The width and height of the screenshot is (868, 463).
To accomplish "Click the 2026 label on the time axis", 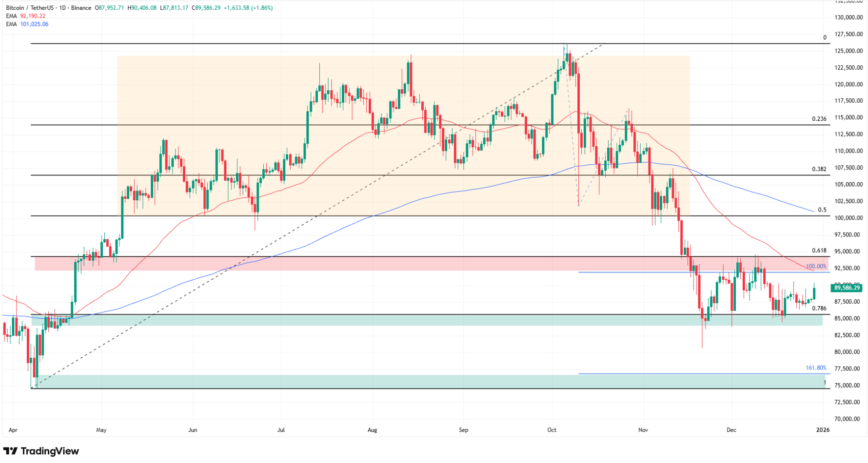I will [x=823, y=430].
